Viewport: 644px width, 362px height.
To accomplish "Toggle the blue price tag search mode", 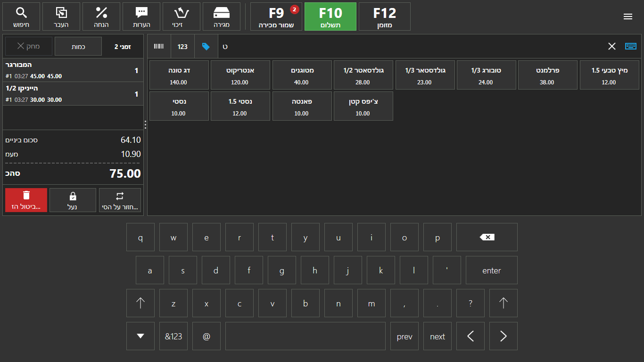I will 206,46.
